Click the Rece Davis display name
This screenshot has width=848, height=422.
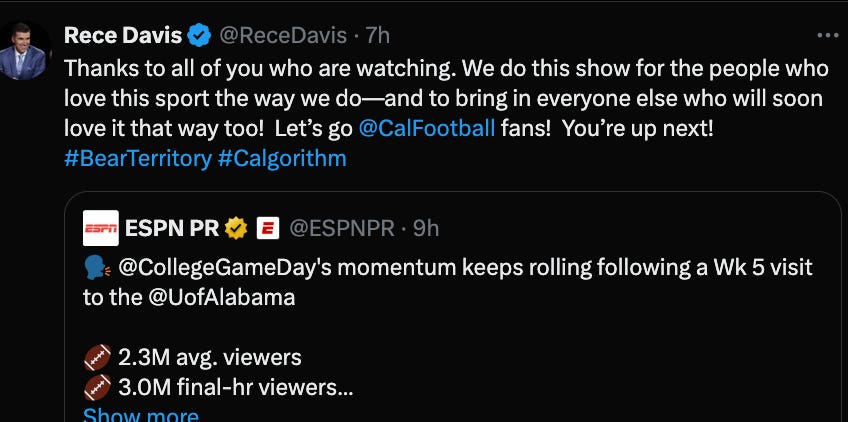123,36
